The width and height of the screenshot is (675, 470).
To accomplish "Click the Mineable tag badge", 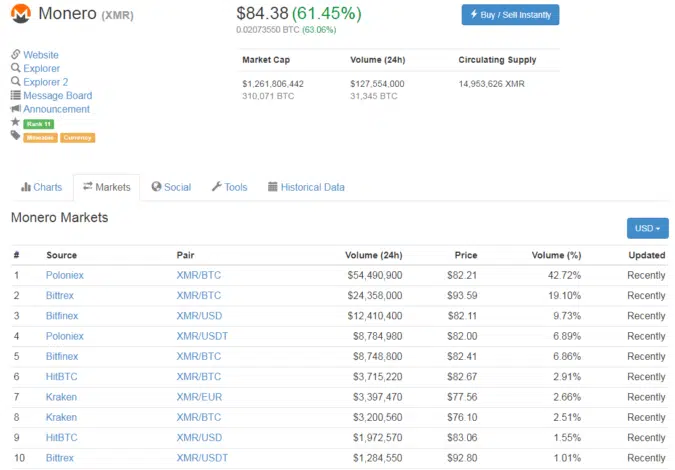I will click(x=40, y=138).
